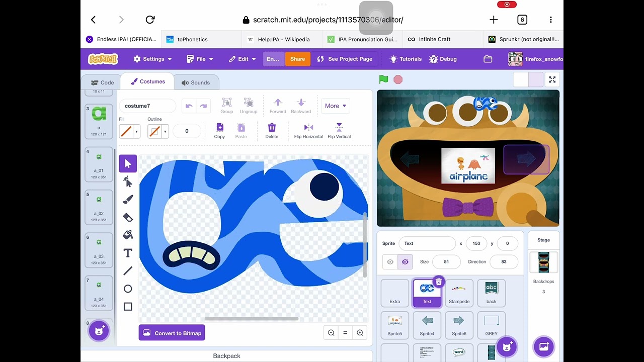Reload the page in the browser
Viewport: 644px width, 362px height.
click(150, 20)
